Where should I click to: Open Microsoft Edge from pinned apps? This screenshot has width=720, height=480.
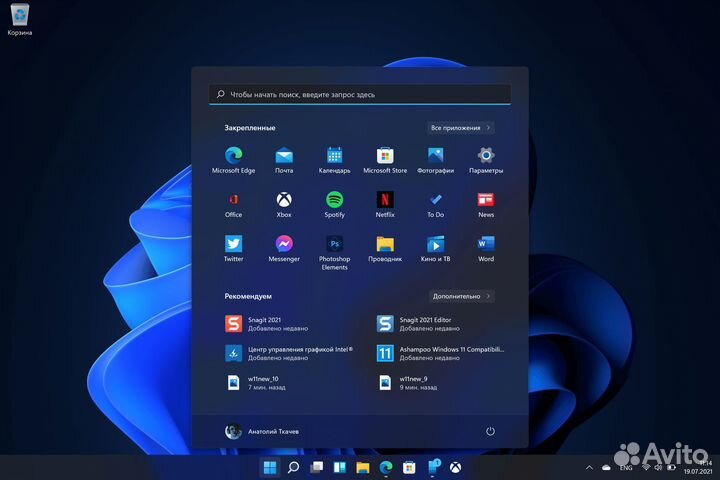pyautogui.click(x=233, y=160)
